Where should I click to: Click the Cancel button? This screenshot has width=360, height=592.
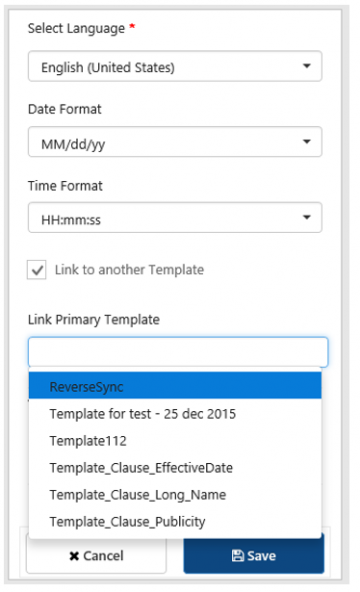(96, 554)
